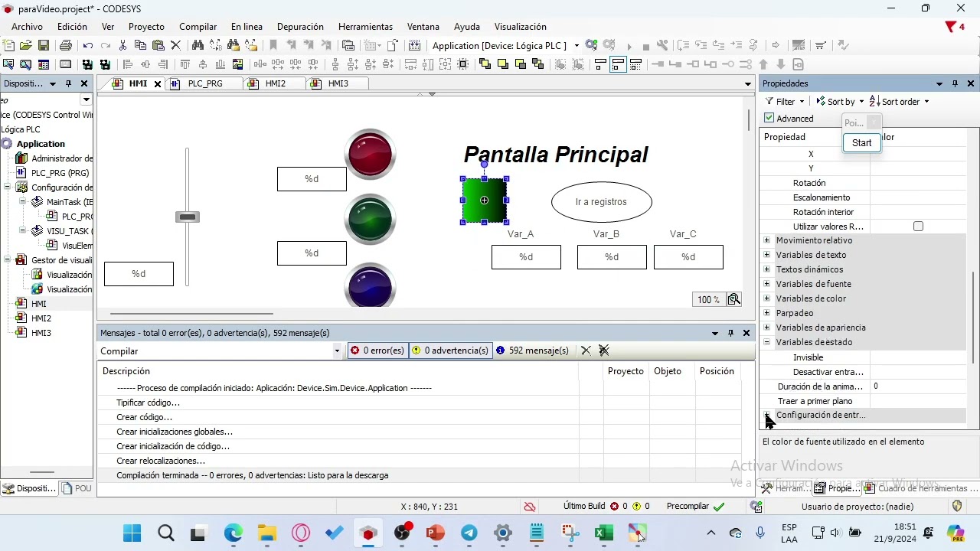Expand Variables de texto property group
Image resolution: width=980 pixels, height=551 pixels.
pyautogui.click(x=766, y=255)
